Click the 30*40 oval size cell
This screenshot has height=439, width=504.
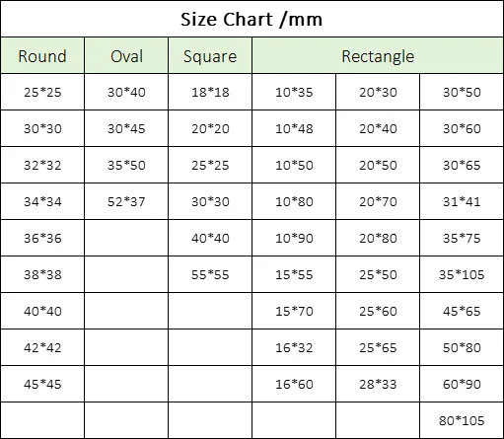coord(126,92)
